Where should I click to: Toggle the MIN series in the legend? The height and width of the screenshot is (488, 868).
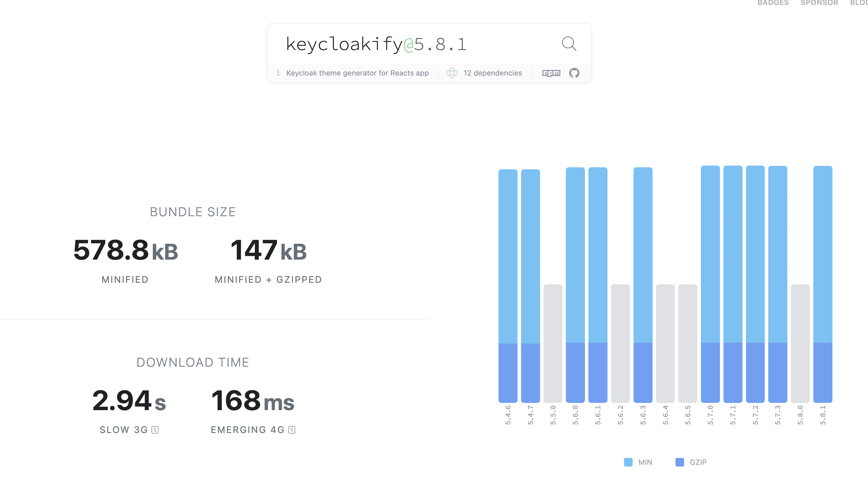(638, 462)
